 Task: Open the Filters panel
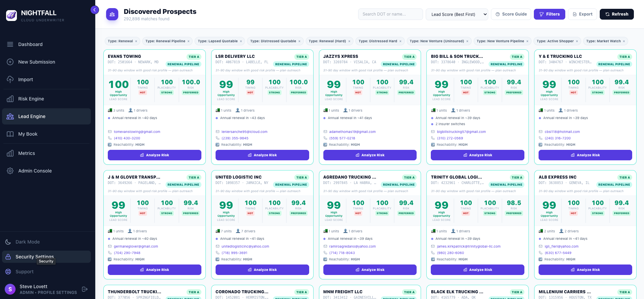tap(549, 14)
